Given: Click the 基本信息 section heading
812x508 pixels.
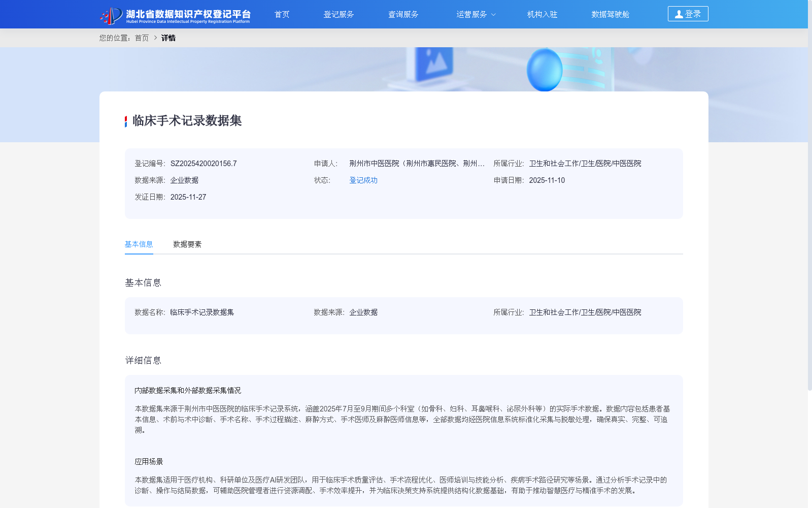Looking at the screenshot, I should (143, 283).
